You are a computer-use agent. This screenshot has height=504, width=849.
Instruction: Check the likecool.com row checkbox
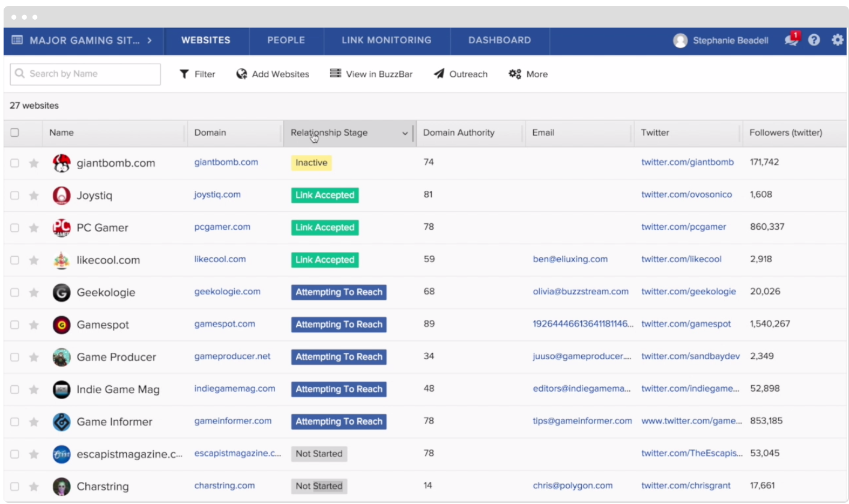tap(14, 260)
